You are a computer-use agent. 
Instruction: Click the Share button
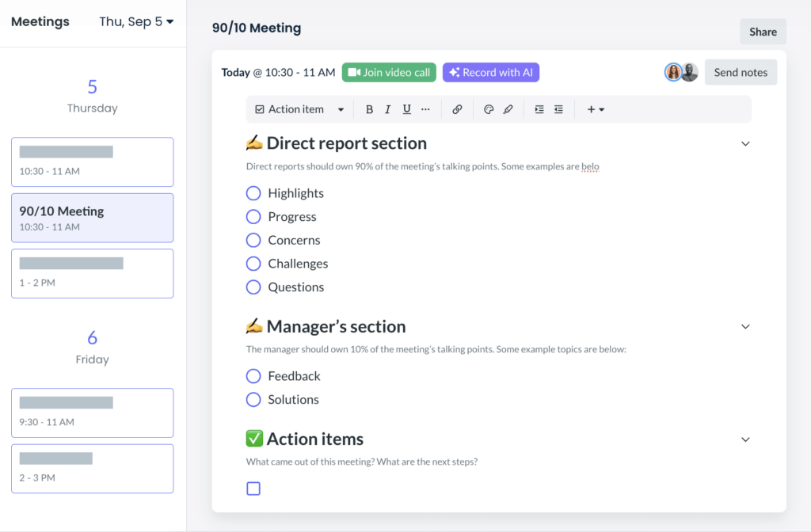point(763,32)
